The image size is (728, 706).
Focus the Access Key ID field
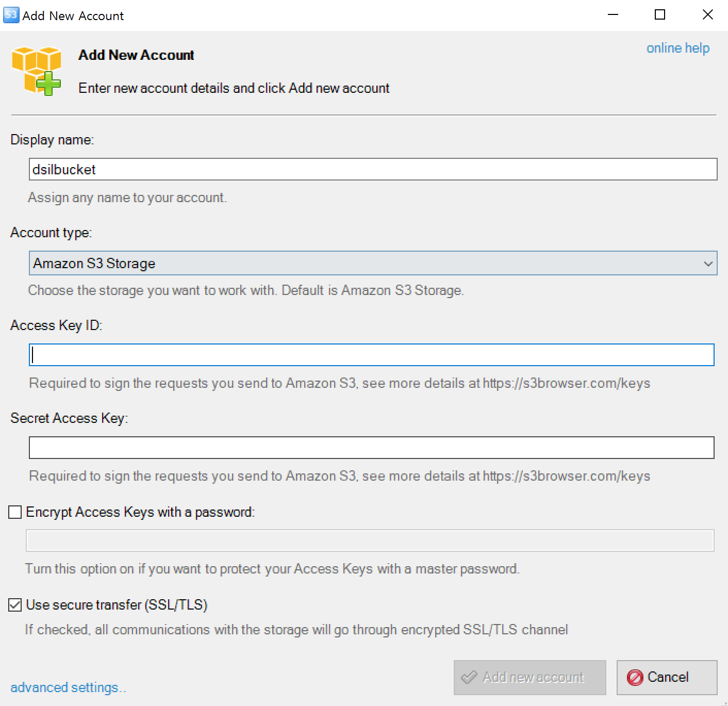(x=371, y=355)
